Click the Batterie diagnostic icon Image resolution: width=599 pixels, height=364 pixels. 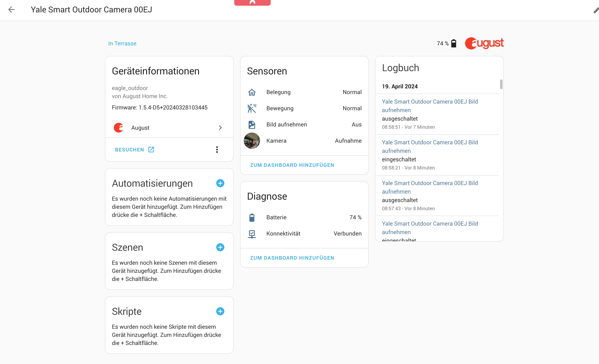(252, 217)
